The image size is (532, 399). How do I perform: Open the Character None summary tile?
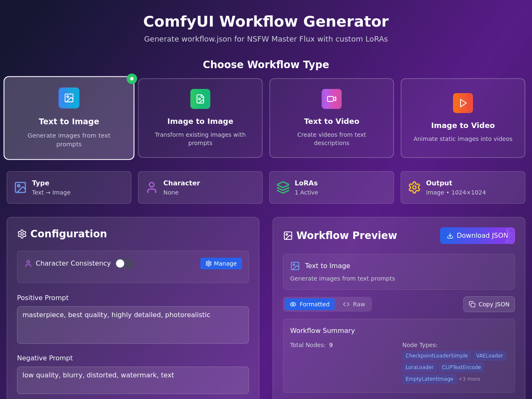coord(200,187)
